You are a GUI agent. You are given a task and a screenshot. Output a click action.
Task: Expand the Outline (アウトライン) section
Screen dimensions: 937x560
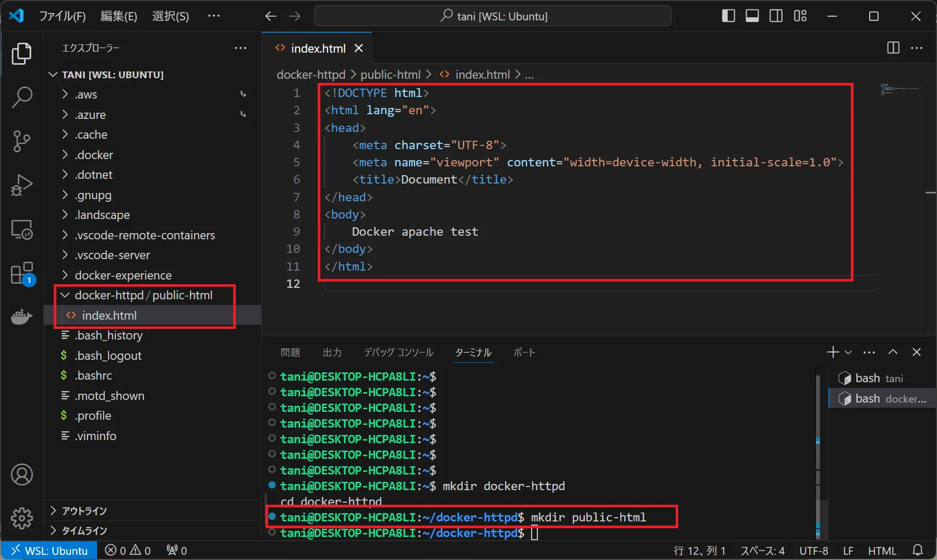click(85, 511)
